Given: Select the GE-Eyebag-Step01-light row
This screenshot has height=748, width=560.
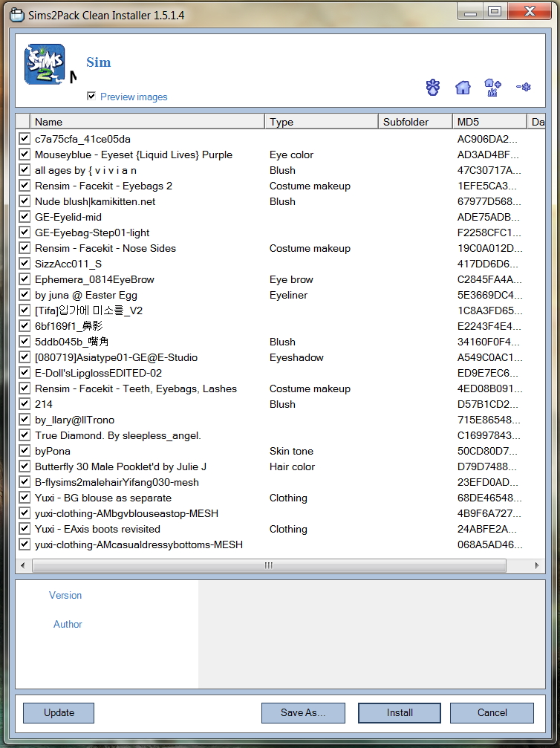Looking at the screenshot, I should pyautogui.click(x=281, y=232).
